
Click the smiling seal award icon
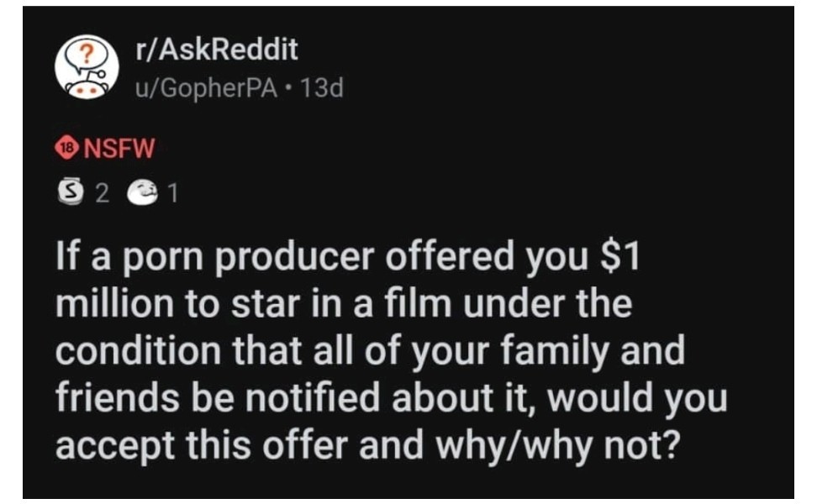[137, 195]
